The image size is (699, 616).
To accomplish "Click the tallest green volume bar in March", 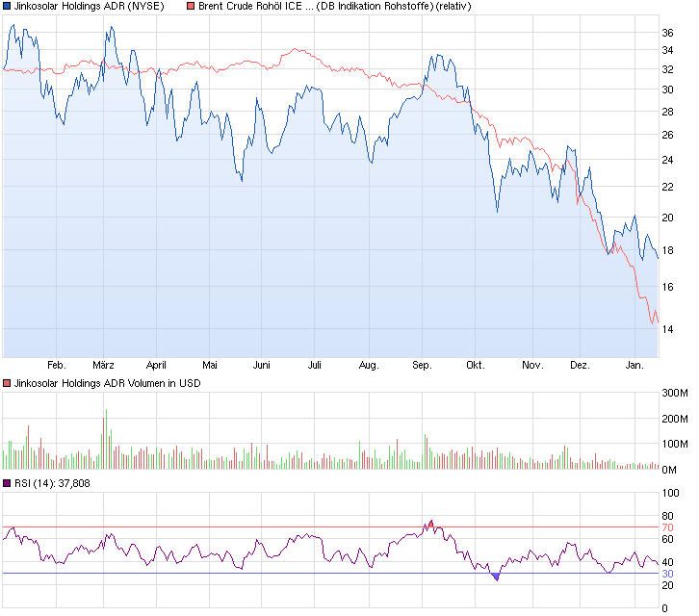I will point(106,439).
